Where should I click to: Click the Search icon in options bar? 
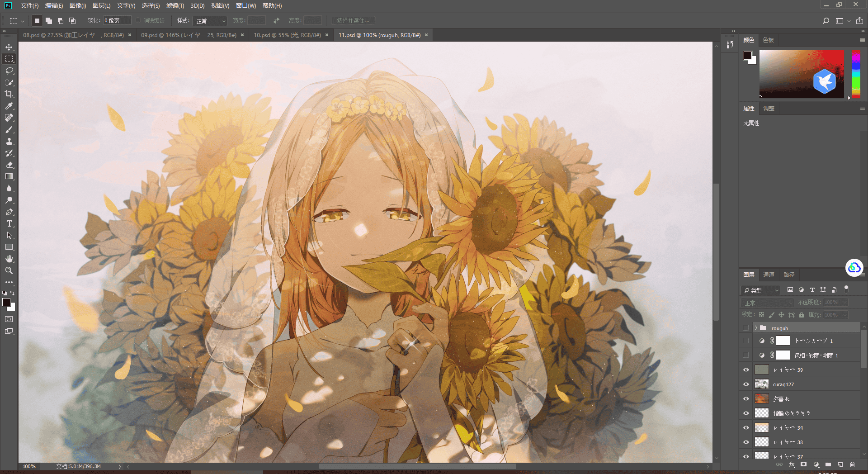click(x=826, y=21)
